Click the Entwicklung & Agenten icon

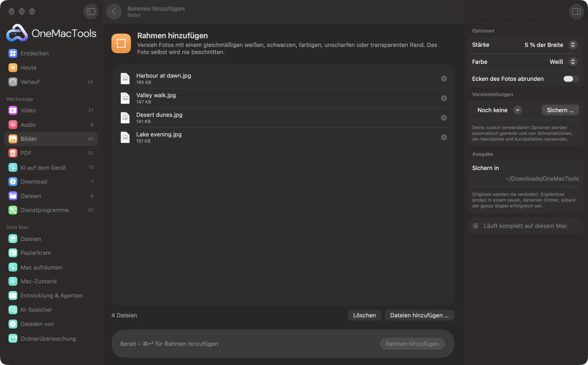tap(13, 296)
